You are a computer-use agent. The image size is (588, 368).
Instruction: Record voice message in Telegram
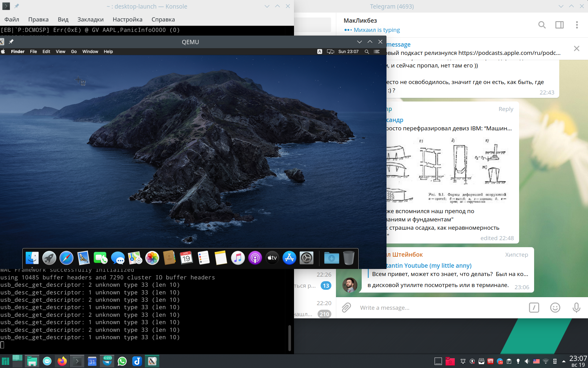tap(576, 308)
